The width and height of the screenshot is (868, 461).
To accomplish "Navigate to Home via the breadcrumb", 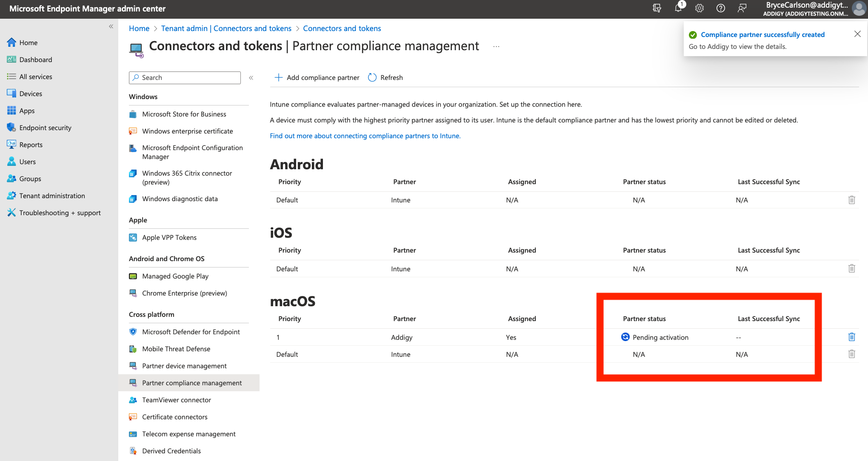I will (139, 28).
